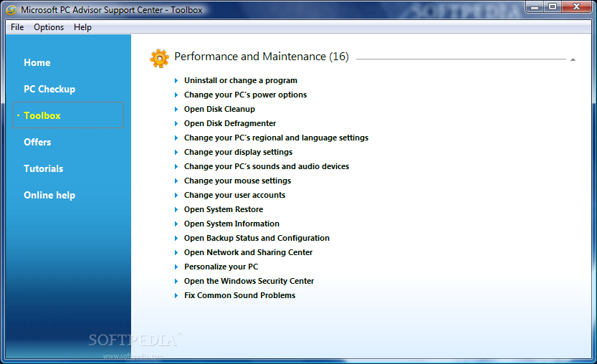Click Uninstall or change a program

click(x=241, y=80)
